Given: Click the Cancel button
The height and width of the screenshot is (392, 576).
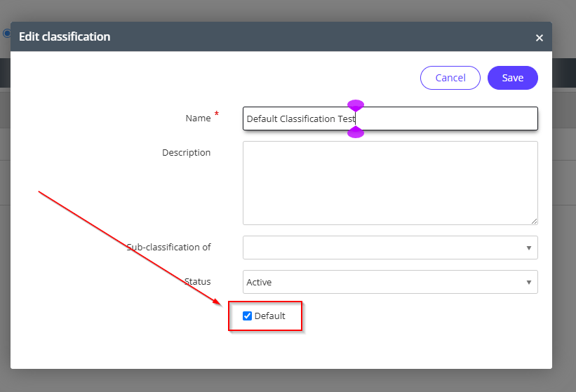Looking at the screenshot, I should (x=450, y=78).
